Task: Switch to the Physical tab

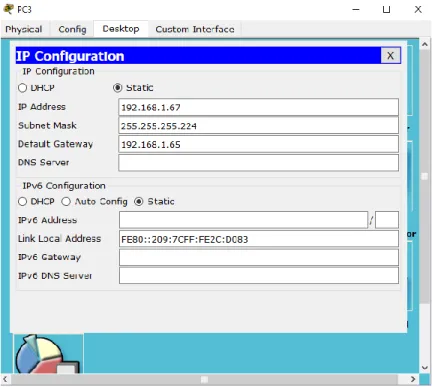Action: [x=24, y=29]
